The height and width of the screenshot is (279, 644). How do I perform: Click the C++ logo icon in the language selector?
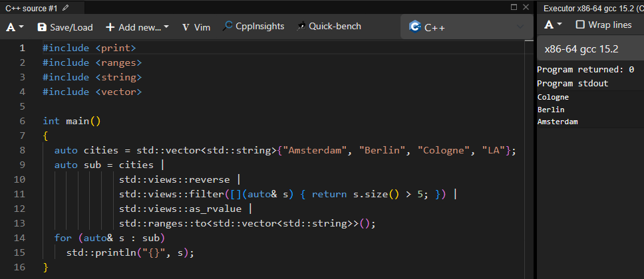coord(415,27)
